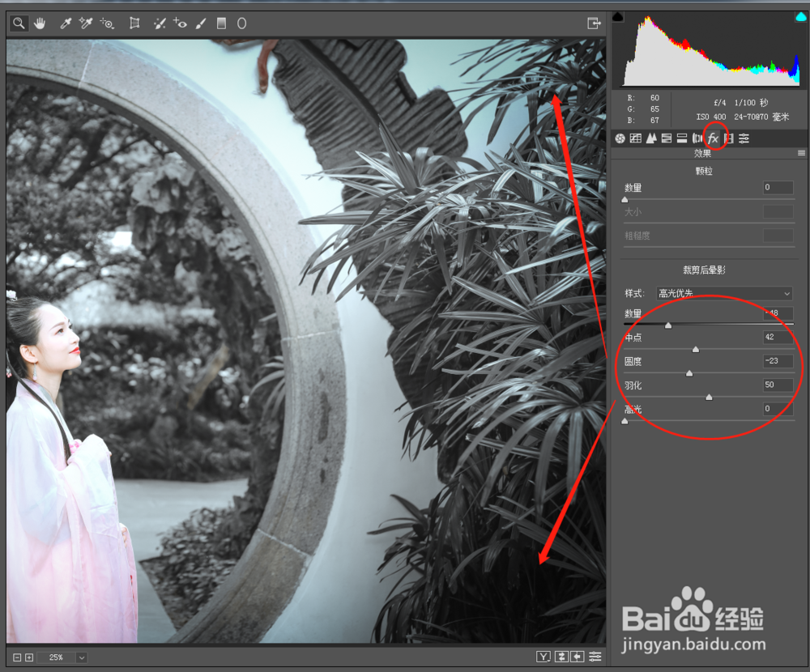Select the Targeted Adjustment tool

coord(107,23)
